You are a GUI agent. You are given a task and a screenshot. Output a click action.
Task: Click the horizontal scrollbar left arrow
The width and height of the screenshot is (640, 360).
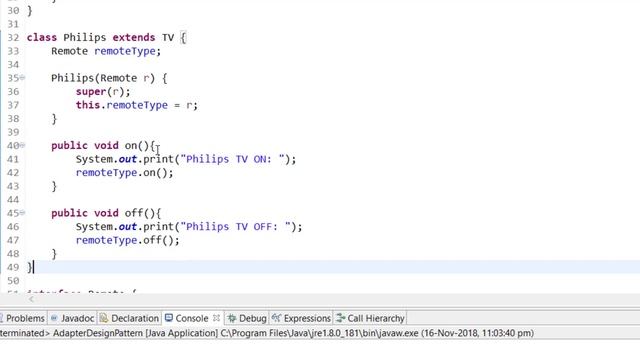click(31, 299)
